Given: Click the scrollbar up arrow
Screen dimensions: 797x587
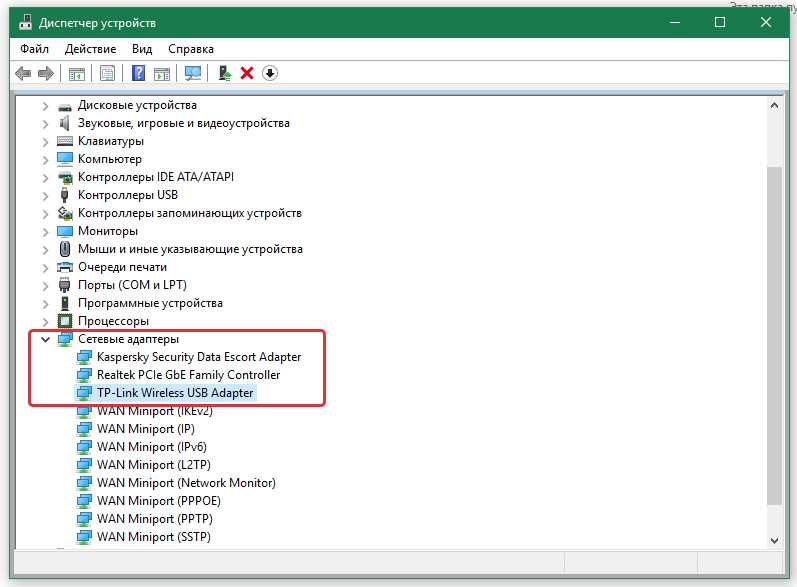Looking at the screenshot, I should coord(774,106).
